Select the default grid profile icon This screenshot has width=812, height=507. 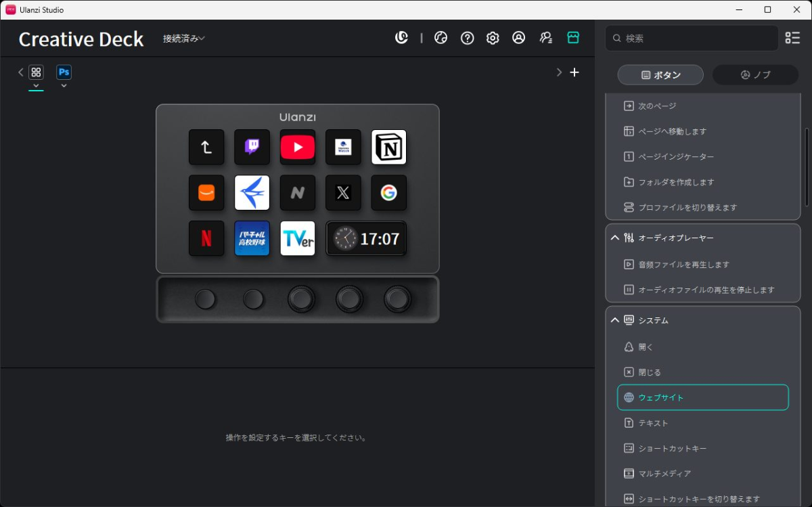(x=36, y=72)
